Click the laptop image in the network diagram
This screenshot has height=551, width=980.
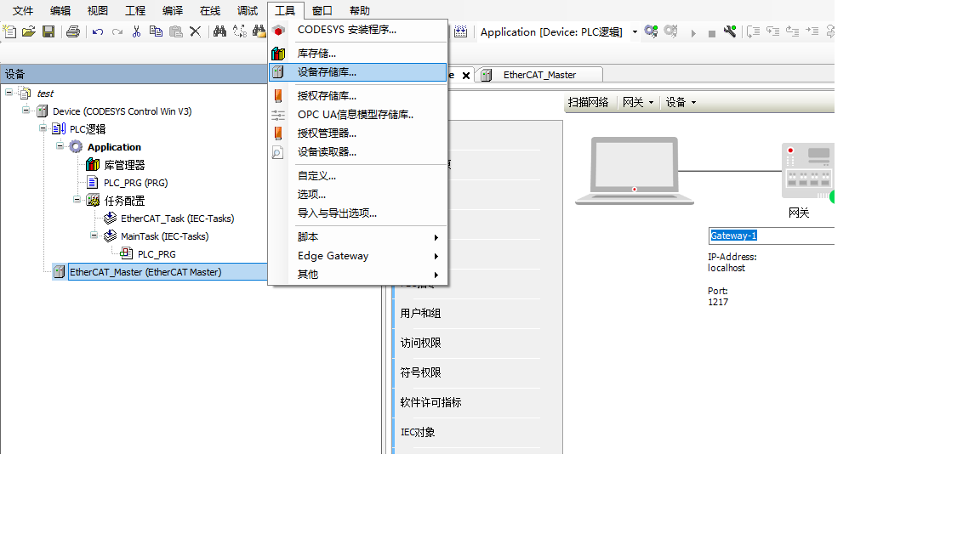point(635,171)
